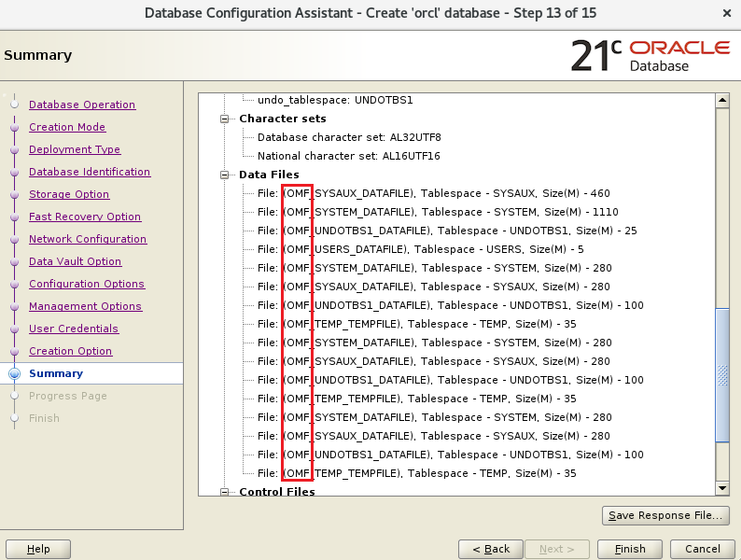Click the Data Files heading
This screenshot has width=741, height=560.
point(269,175)
